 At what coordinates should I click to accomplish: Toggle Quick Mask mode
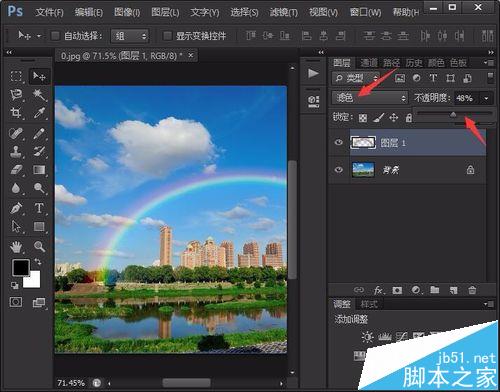coord(16,302)
